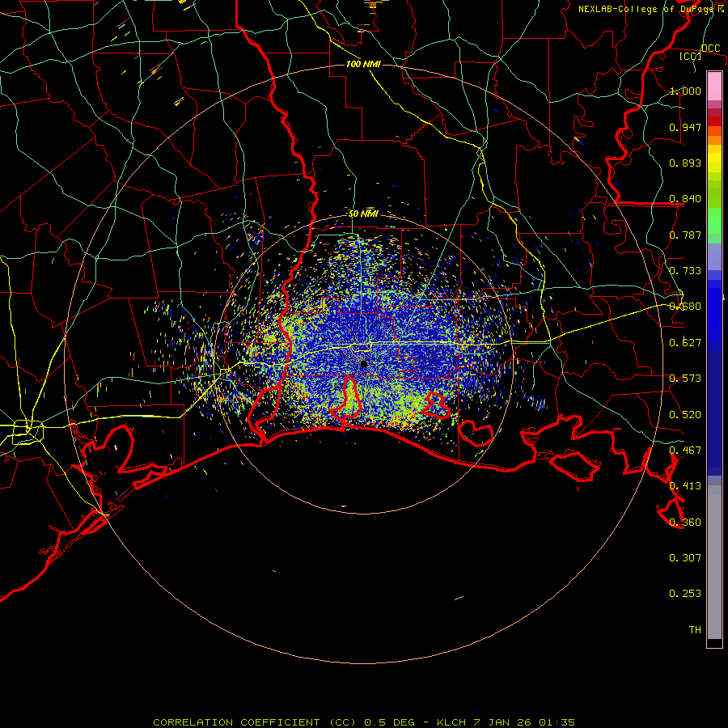Click the 0.733 scale value
Viewport: 728px width, 728px height.
[x=685, y=271]
